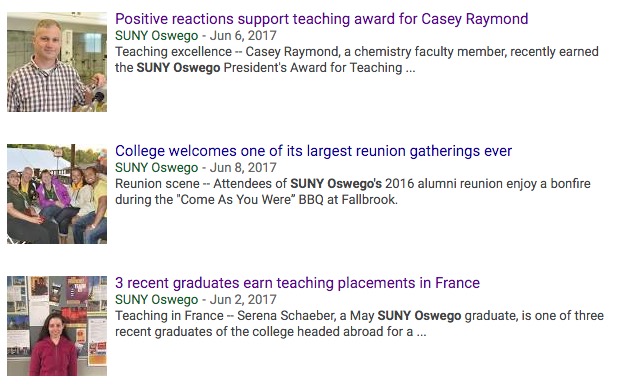638x391 pixels.
Task: Click the snippet starting 'Teaching excellence'
Action: point(357,60)
